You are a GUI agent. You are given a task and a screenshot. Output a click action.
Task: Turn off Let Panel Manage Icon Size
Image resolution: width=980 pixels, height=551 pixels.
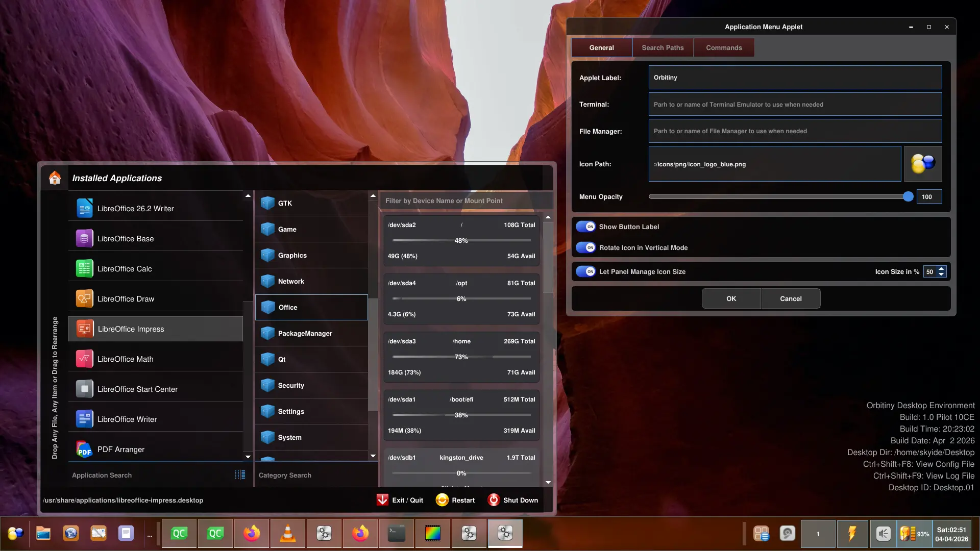click(x=585, y=271)
